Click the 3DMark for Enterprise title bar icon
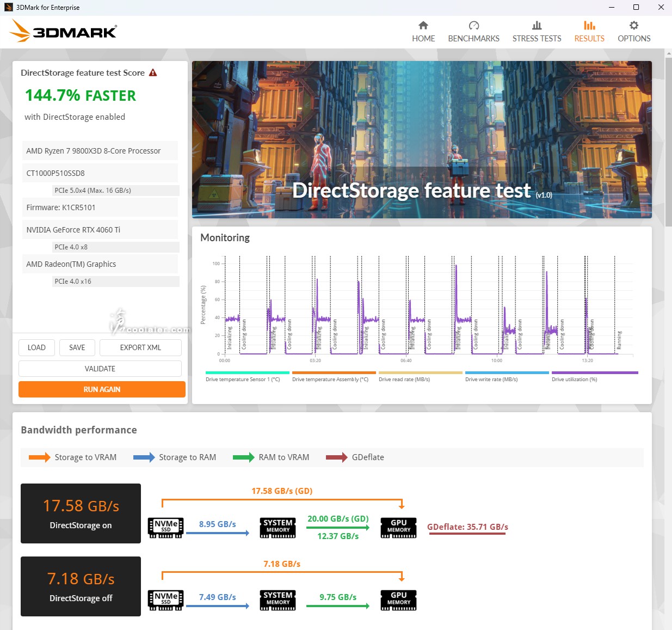Viewport: 672px width, 630px height. coord(8,7)
